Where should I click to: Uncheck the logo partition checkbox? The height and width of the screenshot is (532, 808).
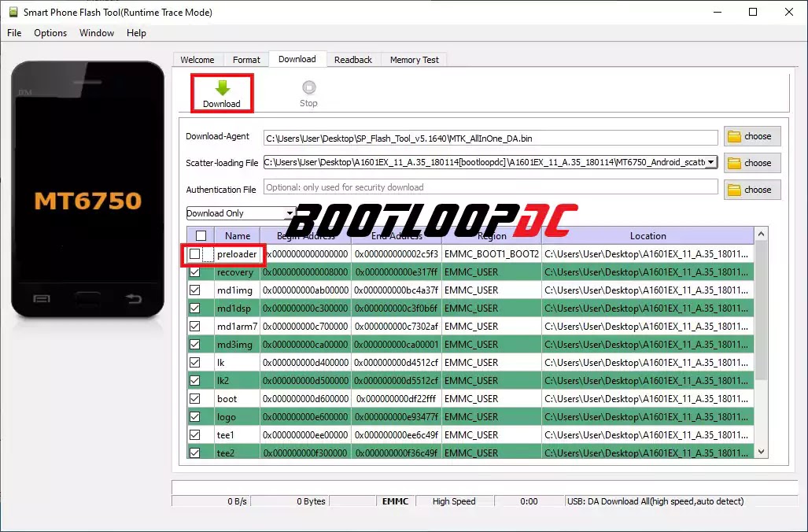coord(195,416)
